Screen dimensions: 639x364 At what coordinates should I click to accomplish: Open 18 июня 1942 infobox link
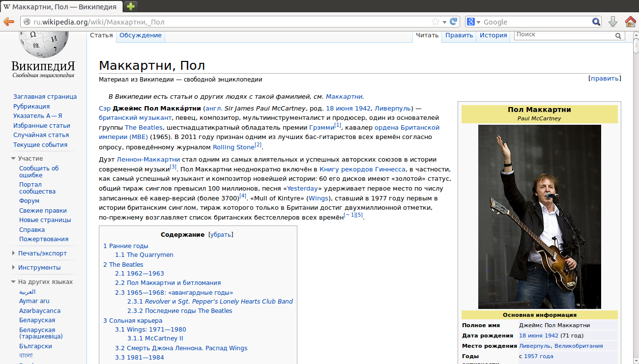(539, 336)
